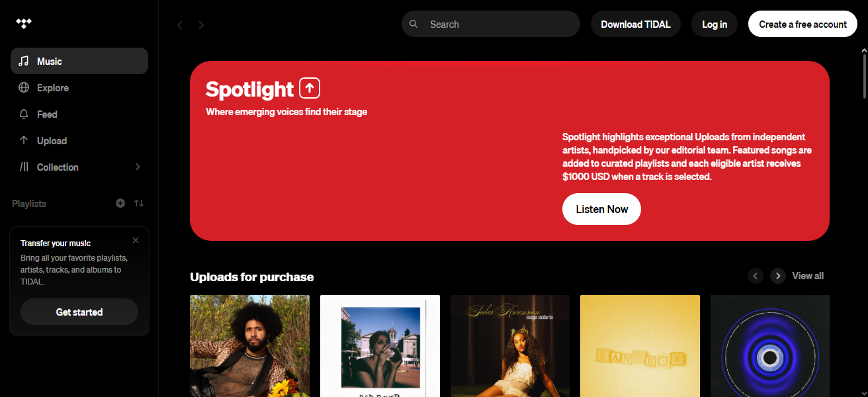Go to Explore in the sidebar

[x=53, y=87]
